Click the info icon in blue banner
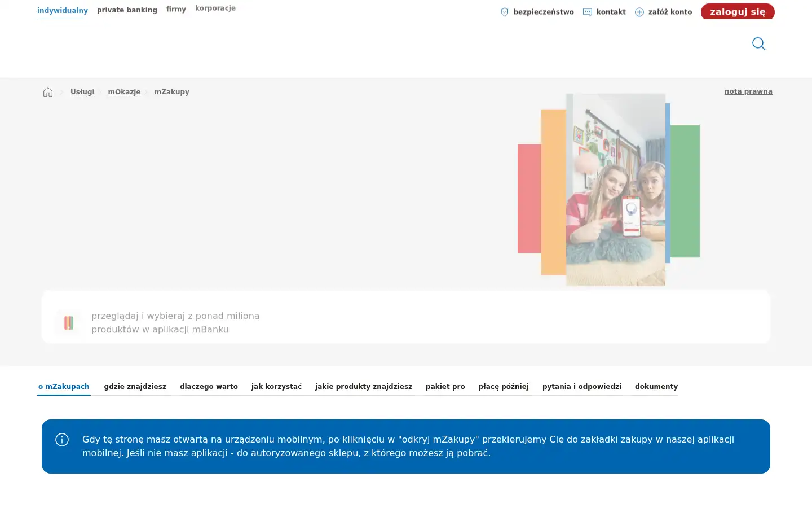 click(62, 440)
